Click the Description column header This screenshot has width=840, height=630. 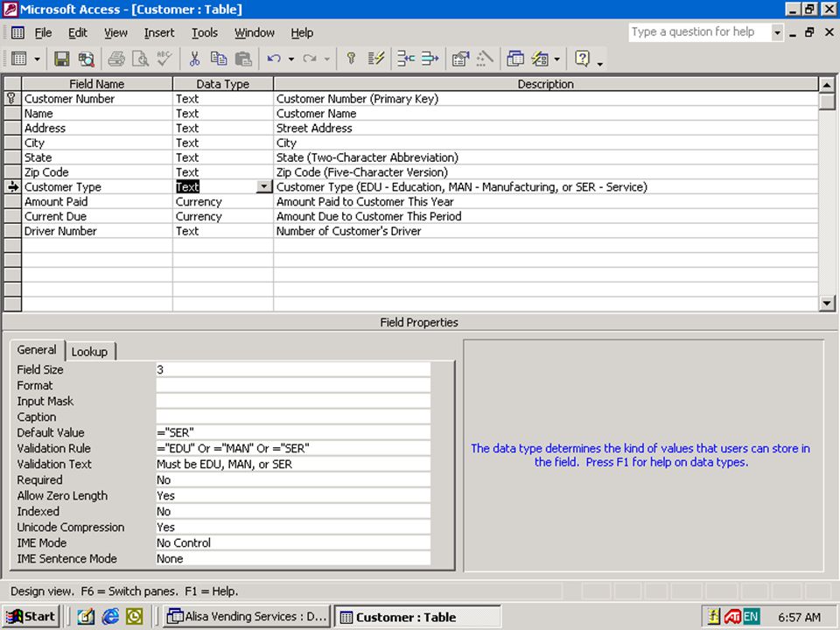pyautogui.click(x=546, y=84)
